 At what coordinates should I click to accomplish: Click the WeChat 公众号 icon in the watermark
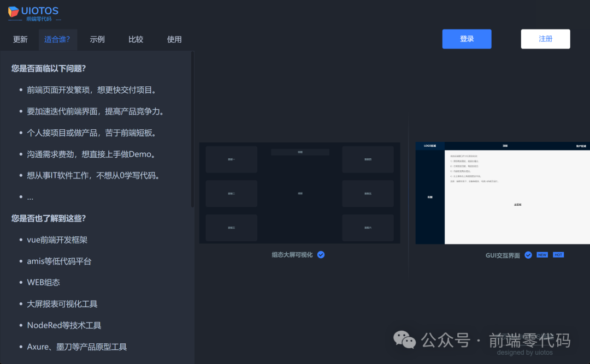[x=405, y=340]
